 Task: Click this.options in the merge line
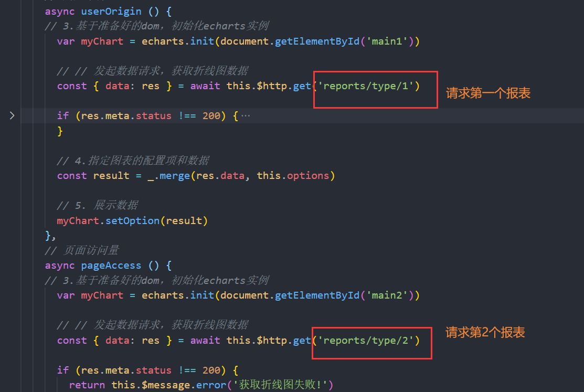(293, 175)
